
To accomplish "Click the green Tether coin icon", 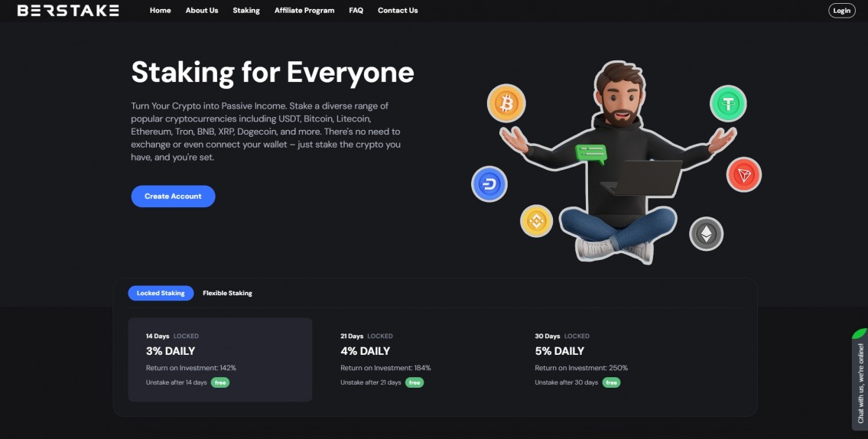I will tap(728, 103).
